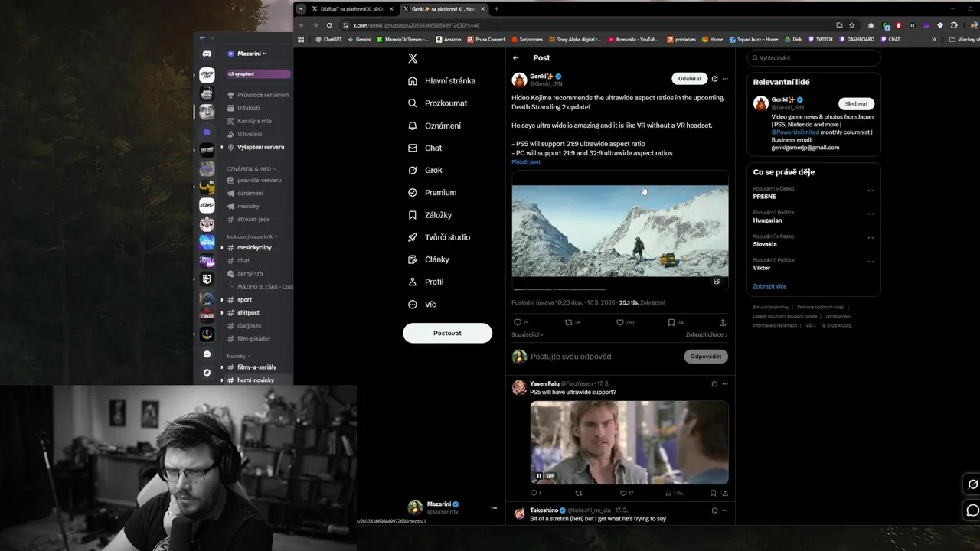The height and width of the screenshot is (551, 980).
Task: Open the Hungarian trending topic
Action: [768, 220]
